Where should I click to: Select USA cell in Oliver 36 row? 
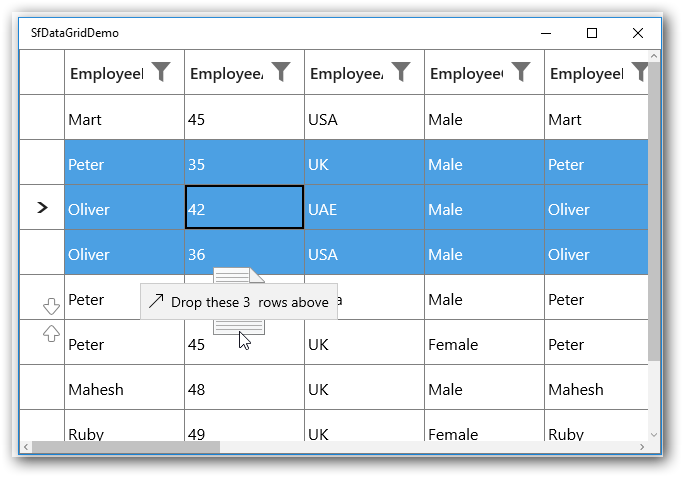point(364,252)
